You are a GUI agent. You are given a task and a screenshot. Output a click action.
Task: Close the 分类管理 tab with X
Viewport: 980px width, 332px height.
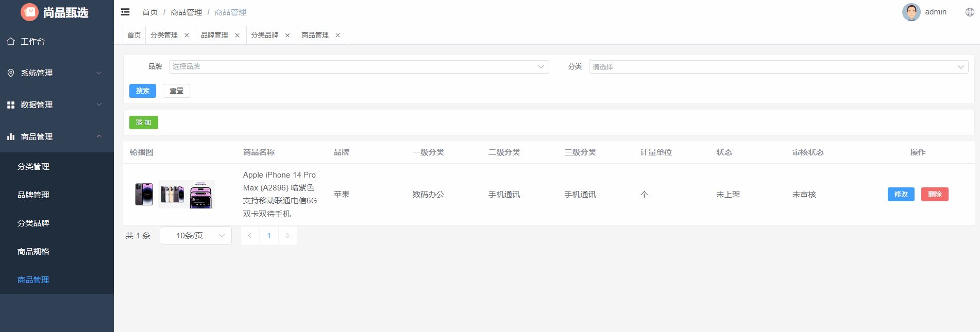(x=187, y=36)
